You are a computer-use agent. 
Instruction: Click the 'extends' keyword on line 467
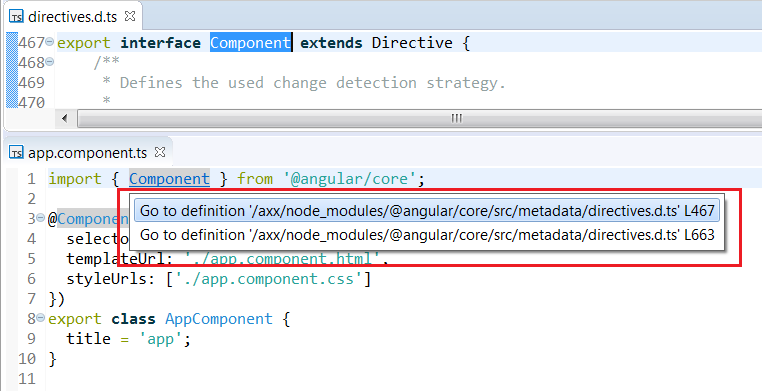click(x=331, y=43)
